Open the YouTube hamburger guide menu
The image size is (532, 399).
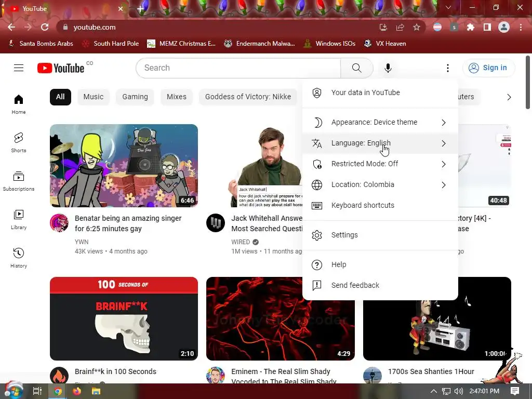[19, 68]
